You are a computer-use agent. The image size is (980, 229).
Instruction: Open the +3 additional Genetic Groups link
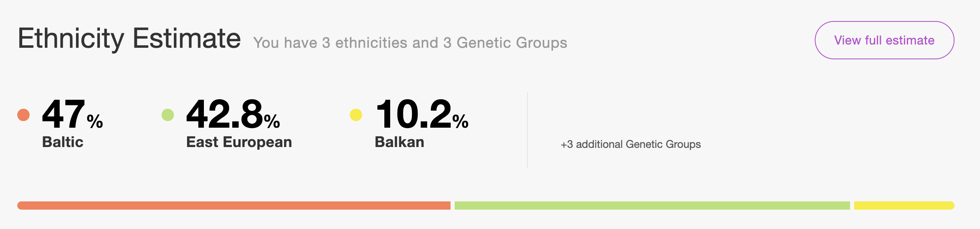631,144
